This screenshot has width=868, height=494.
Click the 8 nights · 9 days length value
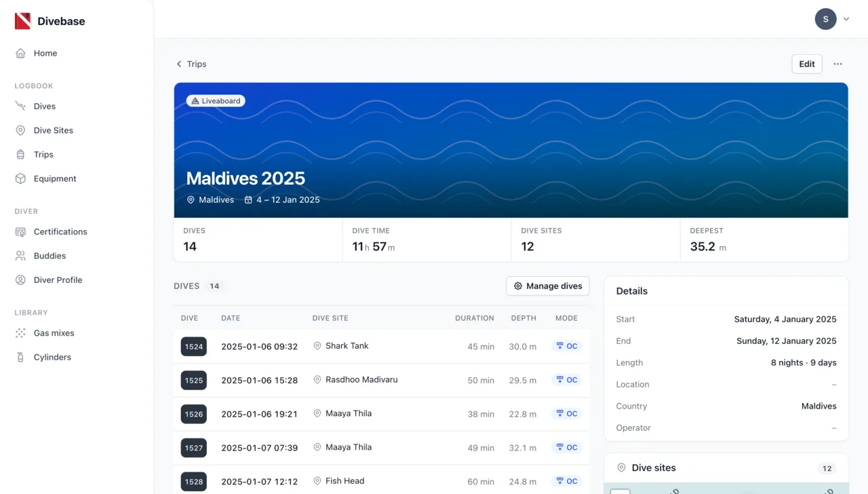tap(804, 362)
